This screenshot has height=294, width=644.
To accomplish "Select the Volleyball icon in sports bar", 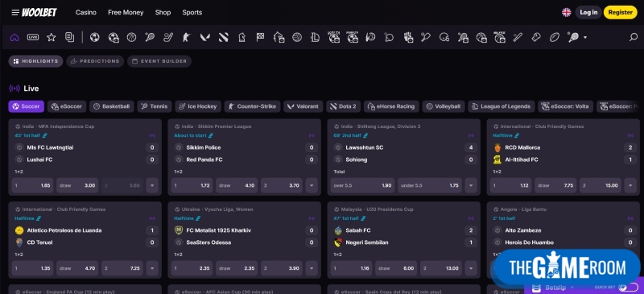I will pyautogui.click(x=297, y=37).
